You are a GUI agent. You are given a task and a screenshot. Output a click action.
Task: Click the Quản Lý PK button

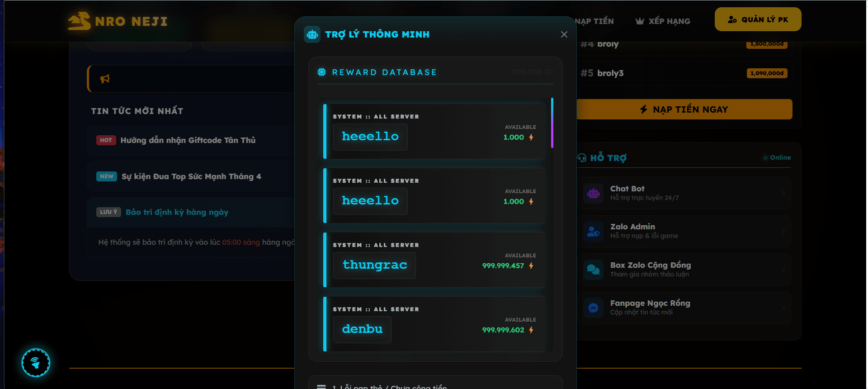[x=758, y=19]
